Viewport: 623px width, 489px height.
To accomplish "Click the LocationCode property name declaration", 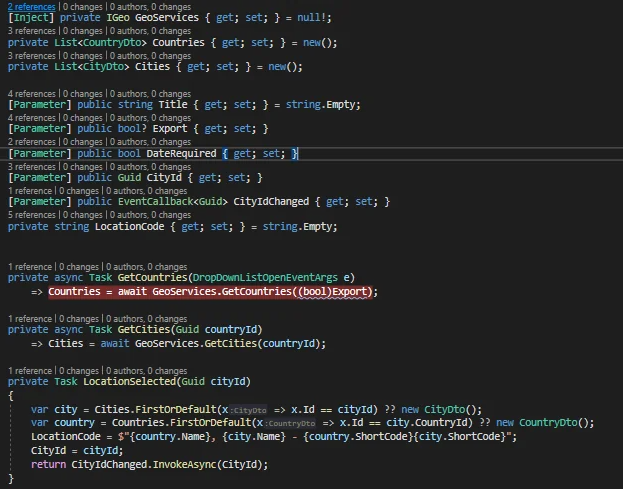I will click(x=130, y=226).
